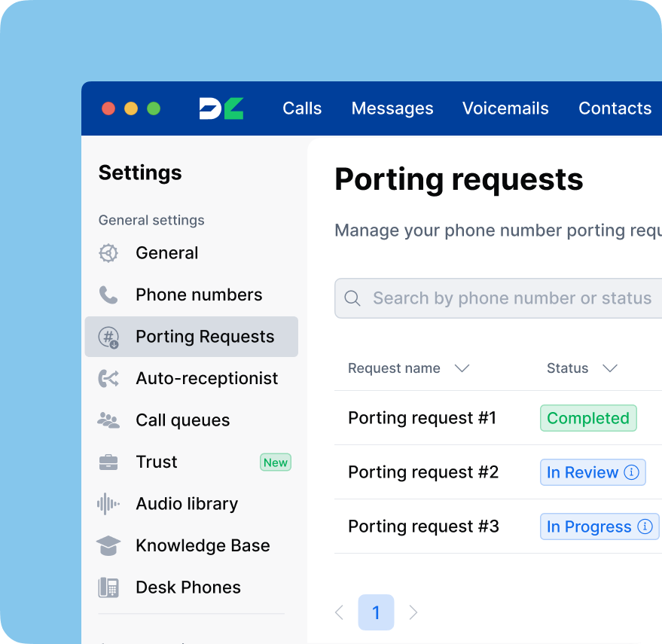This screenshot has height=644, width=662.
Task: Click the Auto-receptionist call forwarding icon
Action: (108, 378)
